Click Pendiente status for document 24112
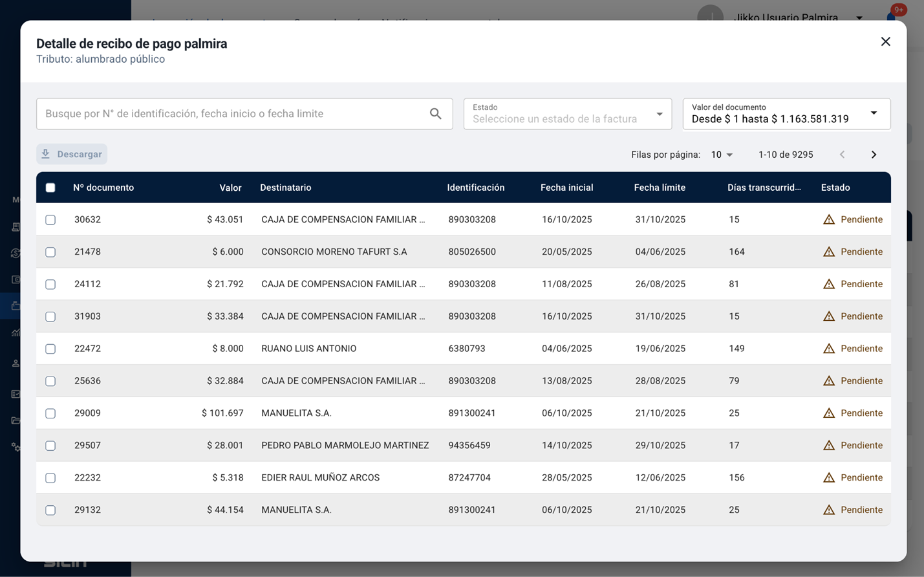The width and height of the screenshot is (924, 577). click(861, 284)
